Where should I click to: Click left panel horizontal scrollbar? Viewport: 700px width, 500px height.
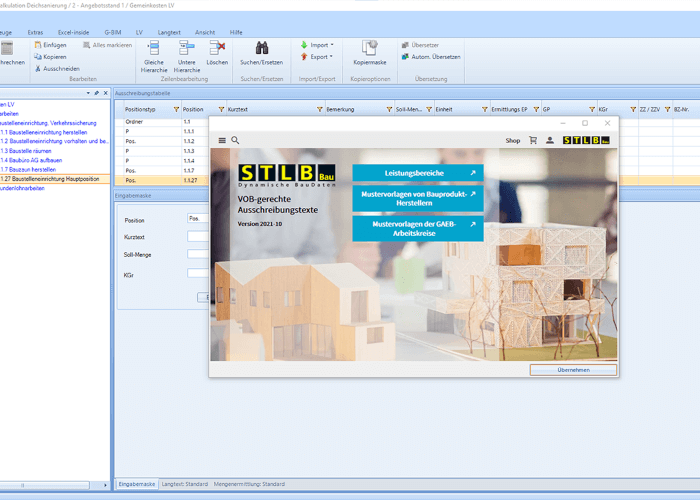point(45,485)
